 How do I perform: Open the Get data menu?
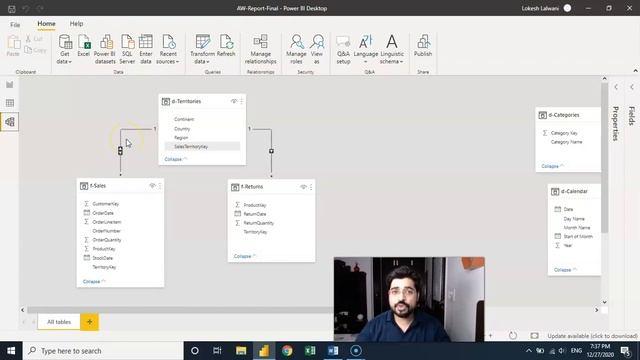[64, 49]
